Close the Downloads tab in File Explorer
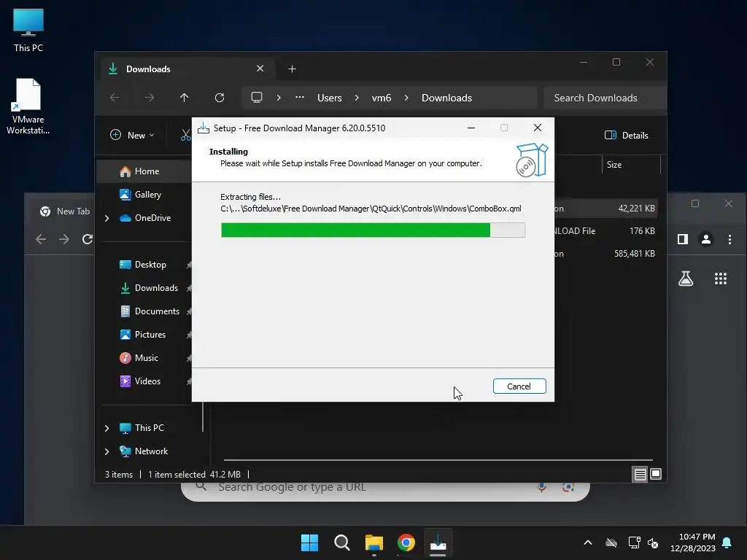 (x=260, y=69)
